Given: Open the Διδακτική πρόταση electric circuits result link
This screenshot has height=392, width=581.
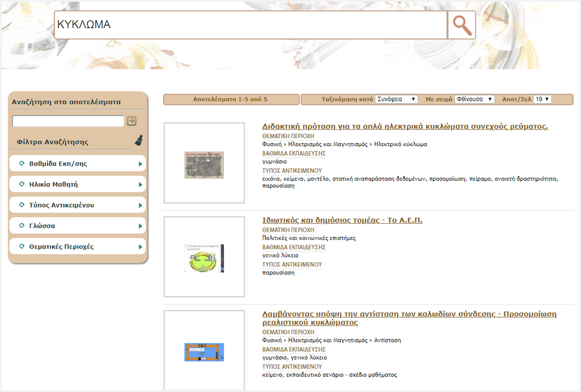Looking at the screenshot, I should point(405,126).
